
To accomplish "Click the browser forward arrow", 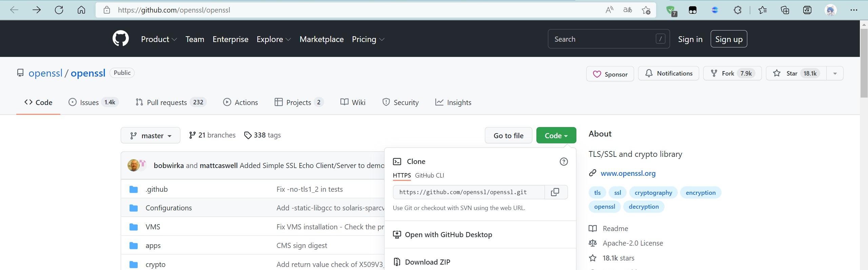I will coord(37,10).
